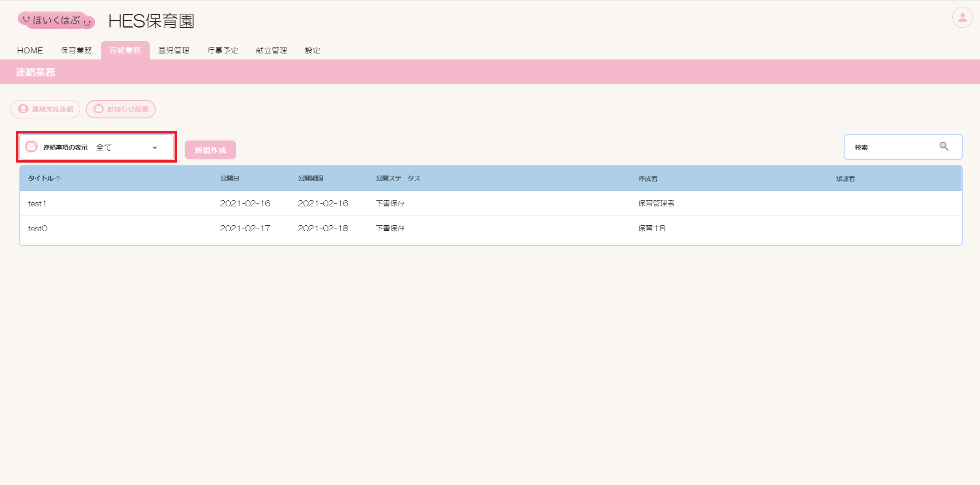Go to the HOME tab
The height and width of the screenshot is (485, 980).
(x=30, y=50)
